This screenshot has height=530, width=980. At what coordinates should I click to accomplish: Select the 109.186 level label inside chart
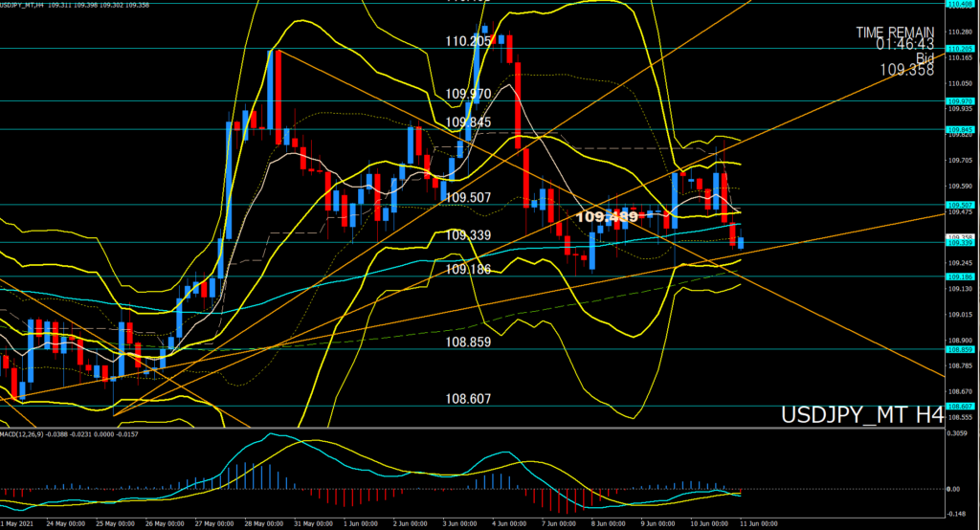point(468,270)
